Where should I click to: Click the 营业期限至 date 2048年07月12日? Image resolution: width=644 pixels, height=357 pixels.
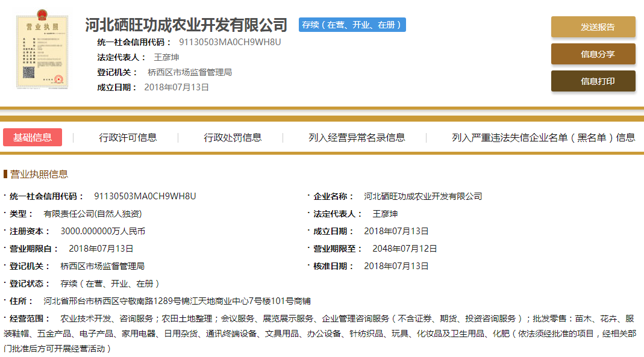[400, 249]
